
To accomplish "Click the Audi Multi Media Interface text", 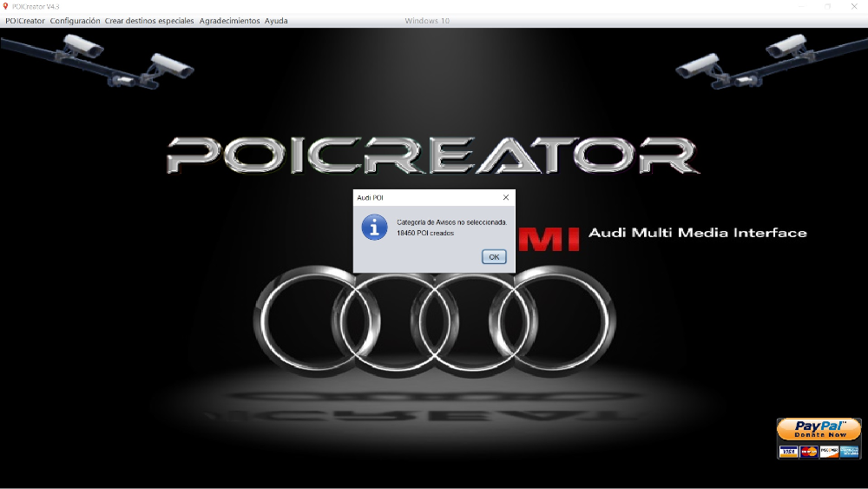I will (x=698, y=233).
